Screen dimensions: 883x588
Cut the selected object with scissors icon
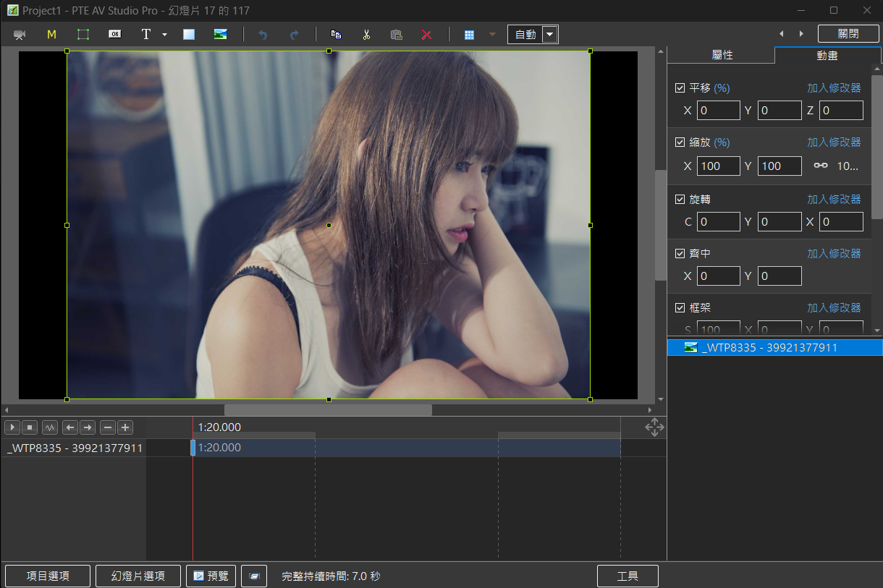(x=366, y=35)
